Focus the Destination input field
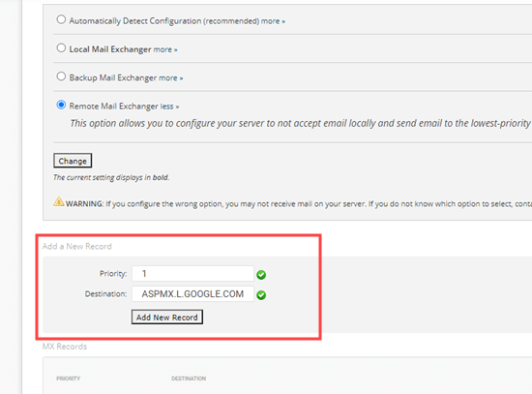This screenshot has width=532, height=394. pos(192,293)
